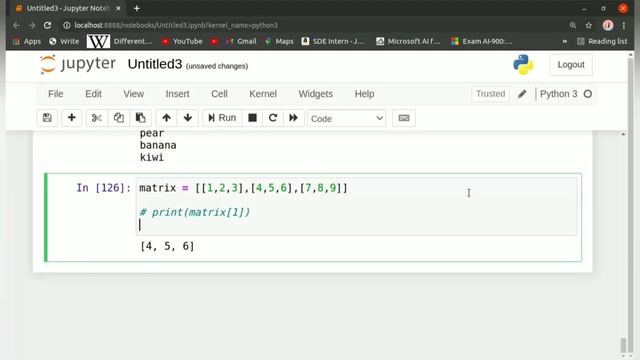640x360 pixels.
Task: Open the Exam AI-900 bookmark
Action: 482,41
